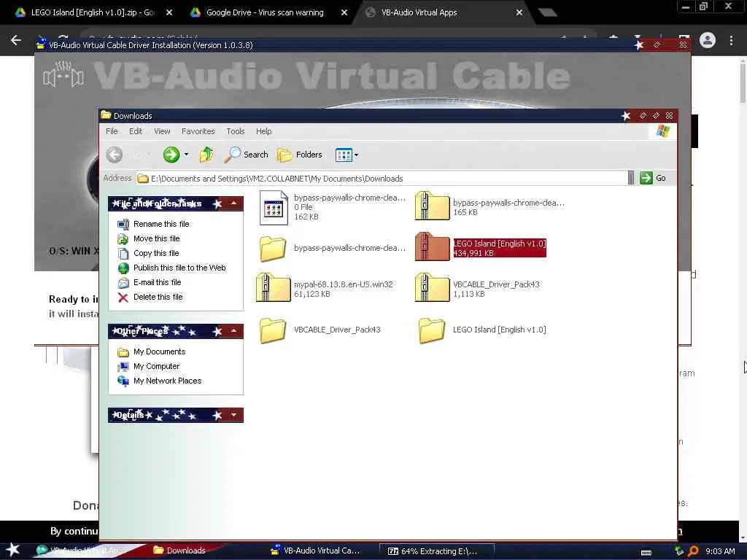Select the bypass-paywalls 0 File 162 KB icon
Image resolution: width=747 pixels, height=560 pixels.
(274, 208)
